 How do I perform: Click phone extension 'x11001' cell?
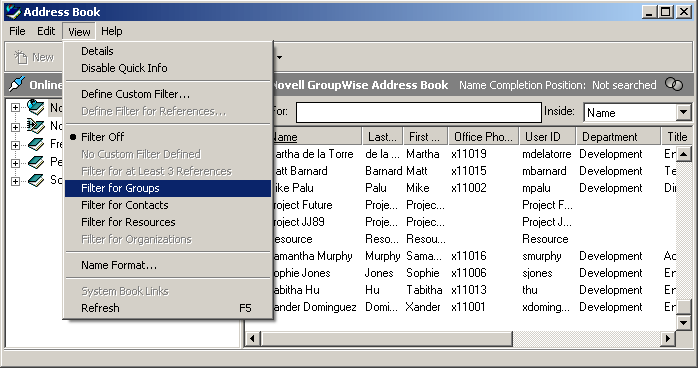(x=468, y=307)
